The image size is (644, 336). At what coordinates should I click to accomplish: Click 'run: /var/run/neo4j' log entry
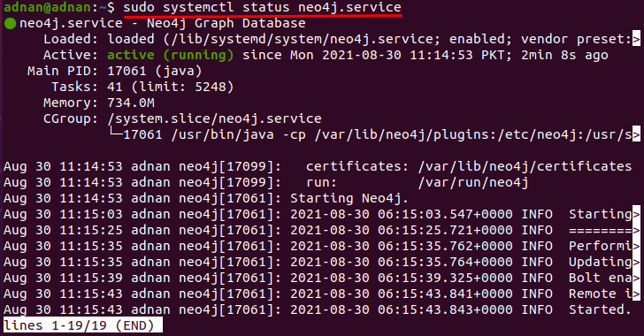point(417,183)
